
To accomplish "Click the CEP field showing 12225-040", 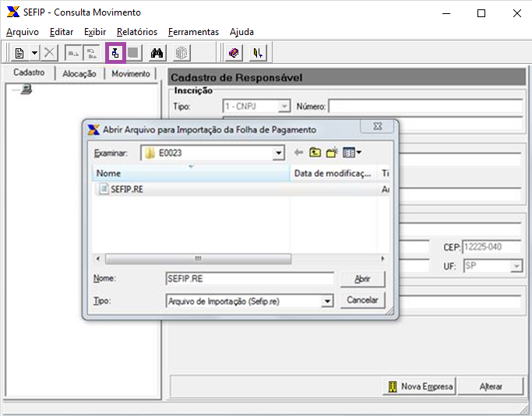I will point(491,247).
